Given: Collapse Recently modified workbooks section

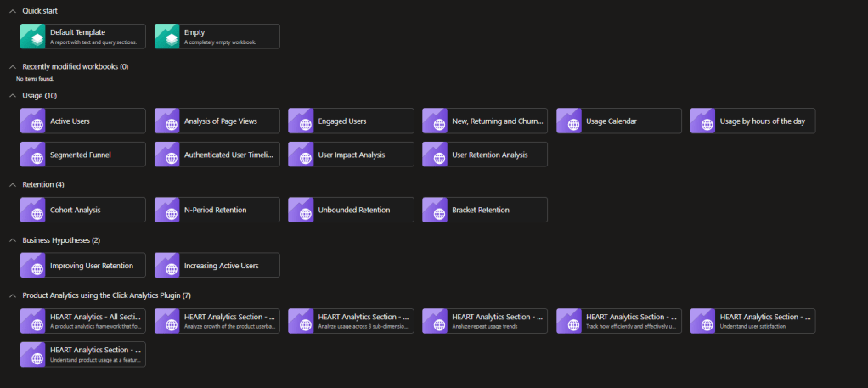Looking at the screenshot, I should point(12,66).
